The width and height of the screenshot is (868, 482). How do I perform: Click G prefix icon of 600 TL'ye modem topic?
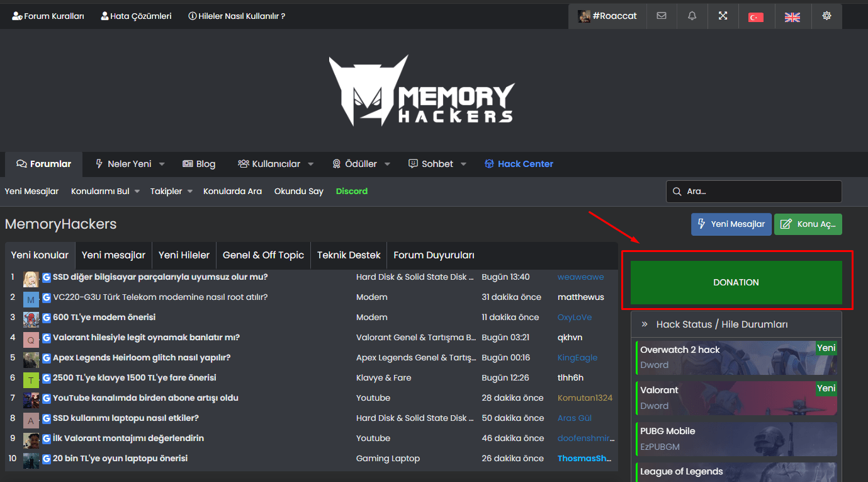tap(47, 318)
